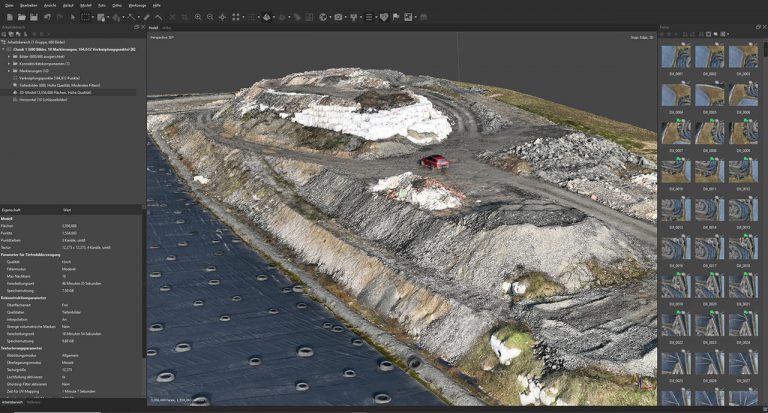Click the Zoom out magnifier icon

click(x=210, y=17)
